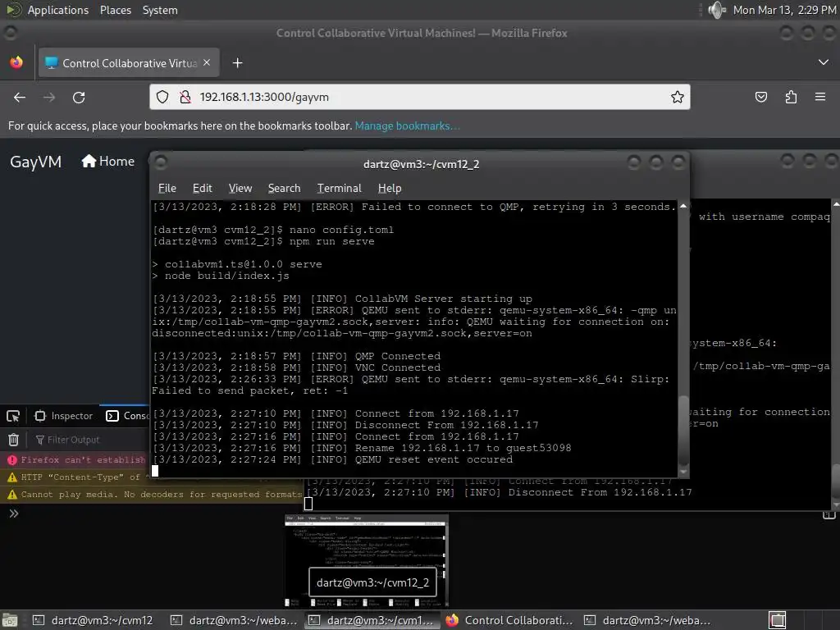Click the Home link with house icon
Image resolution: width=840 pixels, height=630 pixels.
(107, 162)
